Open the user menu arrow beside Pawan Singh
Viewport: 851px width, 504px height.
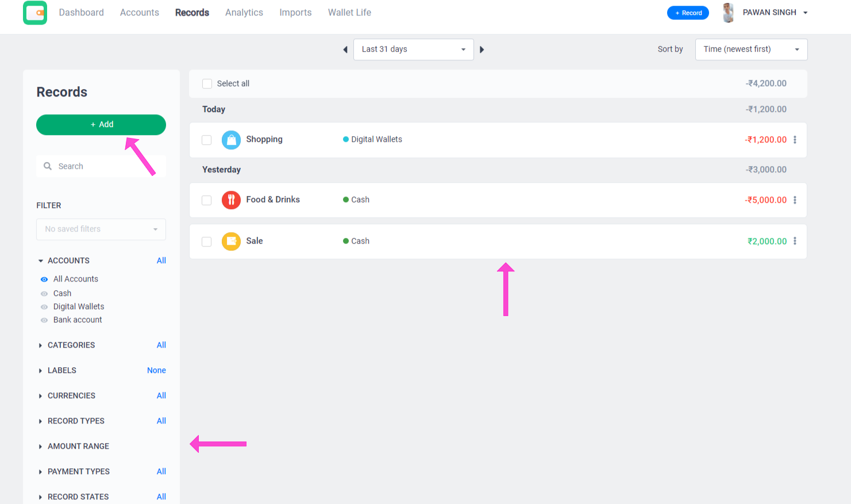tap(805, 13)
